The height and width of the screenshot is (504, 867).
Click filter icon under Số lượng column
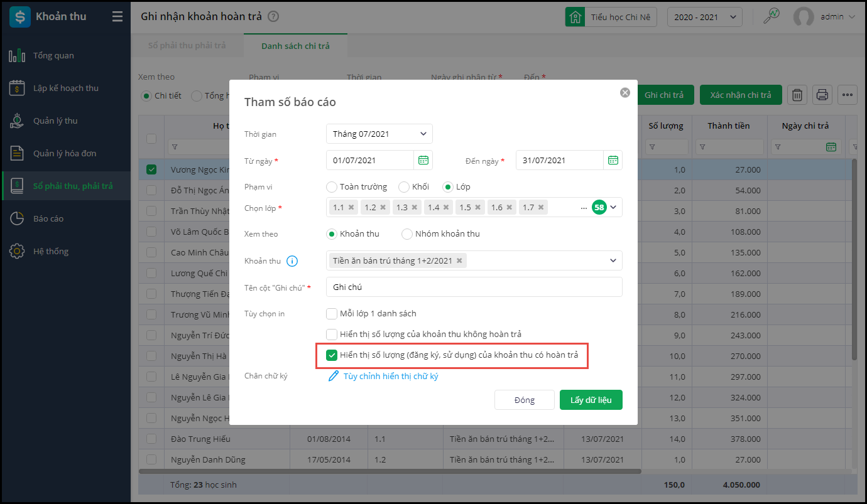pyautogui.click(x=653, y=147)
